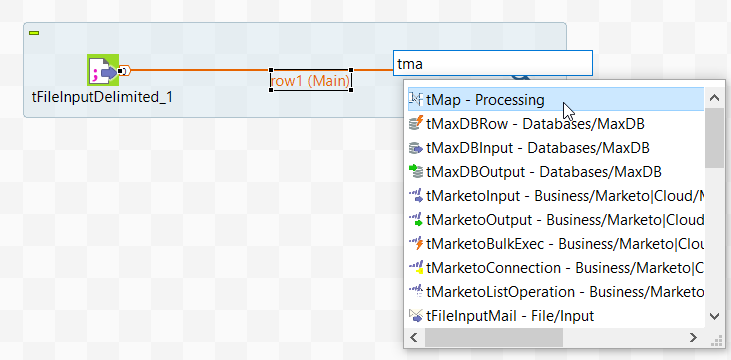Choose tMap - Processing from the list

tap(556, 100)
